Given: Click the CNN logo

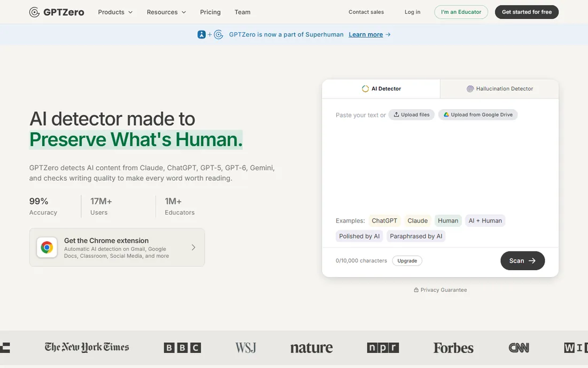Looking at the screenshot, I should click(519, 348).
